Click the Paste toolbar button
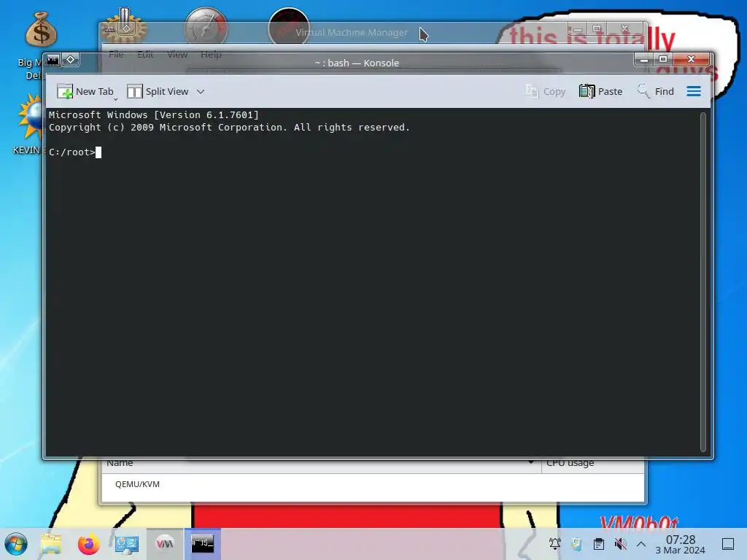The height and width of the screenshot is (560, 747). [x=601, y=91]
